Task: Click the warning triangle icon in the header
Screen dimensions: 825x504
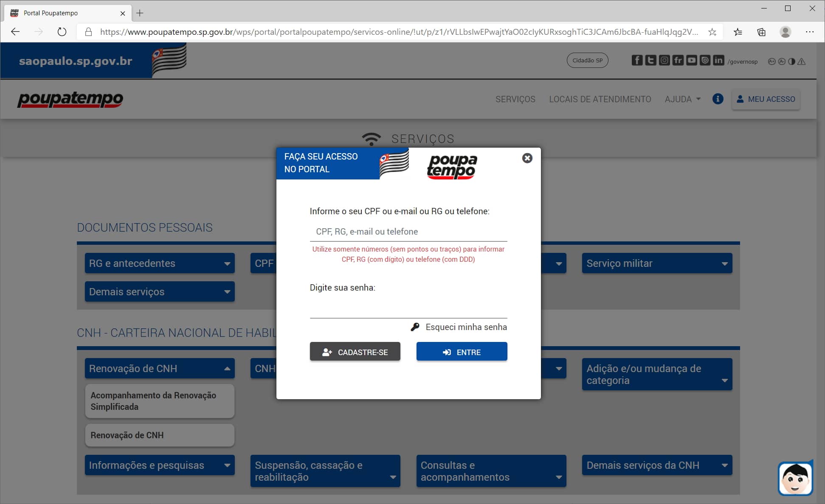Action: (801, 62)
